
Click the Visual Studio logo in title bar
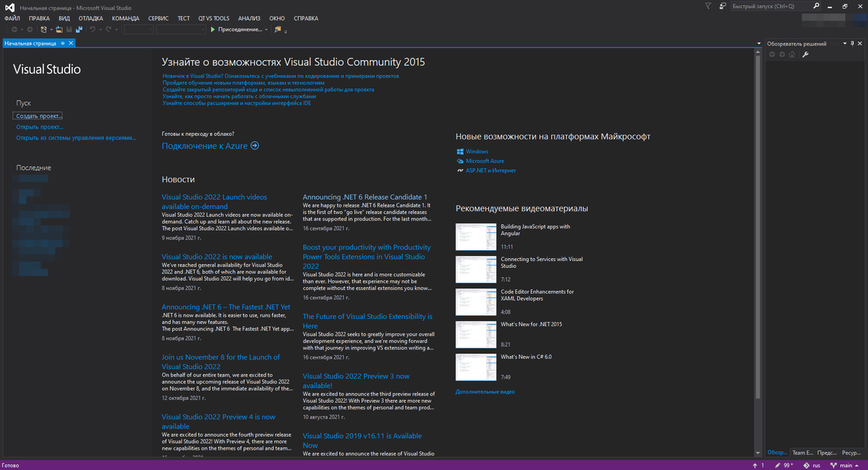(9, 7)
